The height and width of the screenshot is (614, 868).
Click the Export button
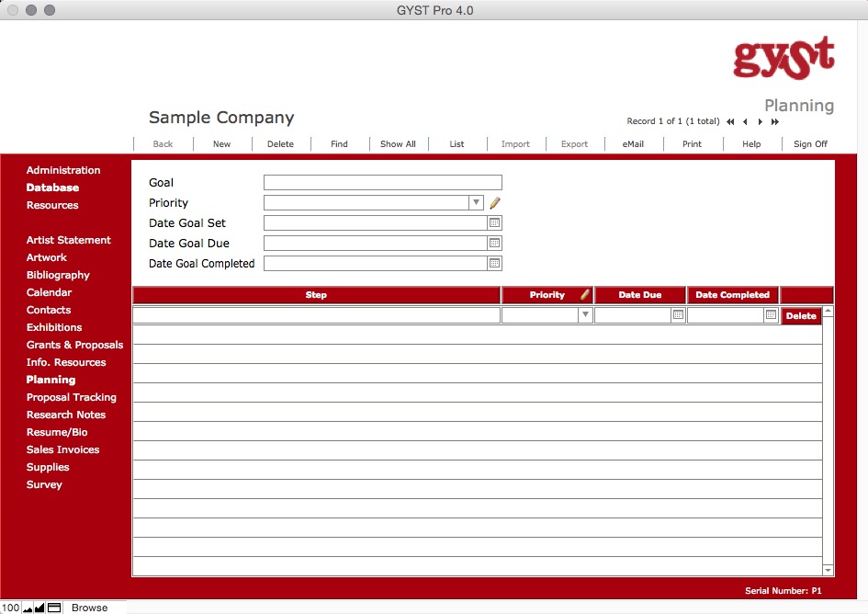tap(575, 144)
